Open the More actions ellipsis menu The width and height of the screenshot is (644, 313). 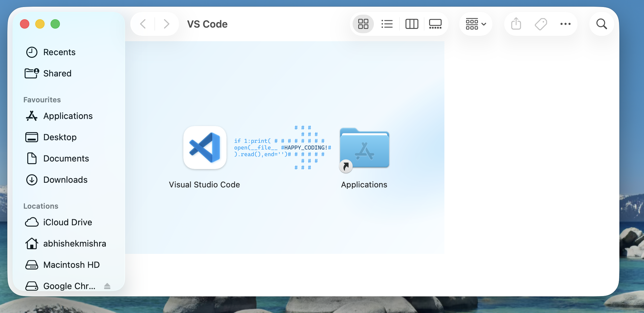point(565,24)
